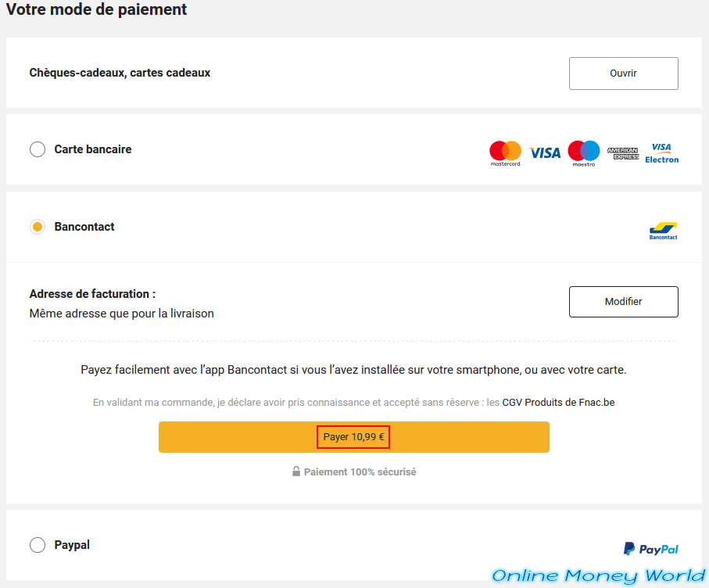Click the PayPal logo icon
The image size is (709, 588).
[650, 549]
